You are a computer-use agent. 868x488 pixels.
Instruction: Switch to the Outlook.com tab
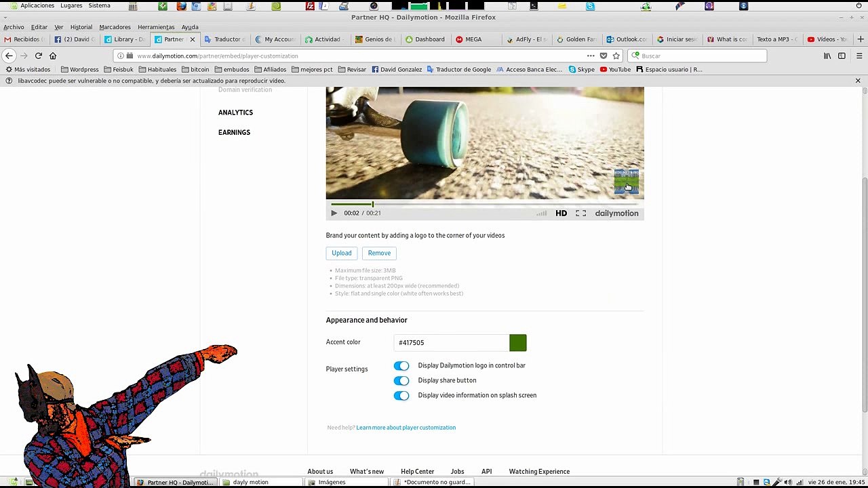(627, 39)
